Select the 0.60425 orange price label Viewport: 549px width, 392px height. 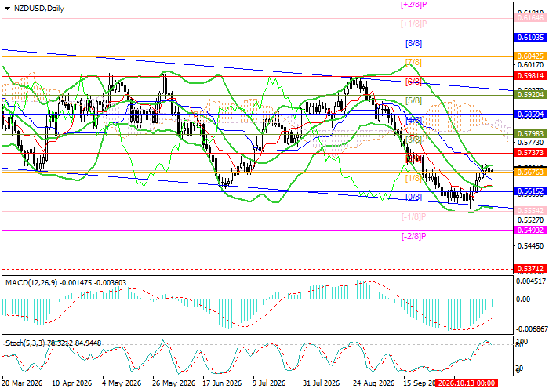pyautogui.click(x=530, y=56)
